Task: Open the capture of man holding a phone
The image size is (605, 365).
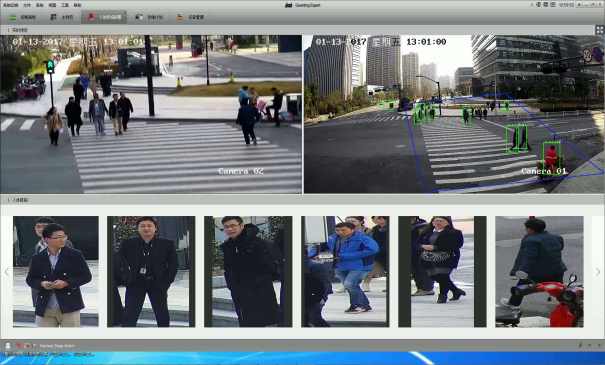Action: pyautogui.click(x=56, y=272)
